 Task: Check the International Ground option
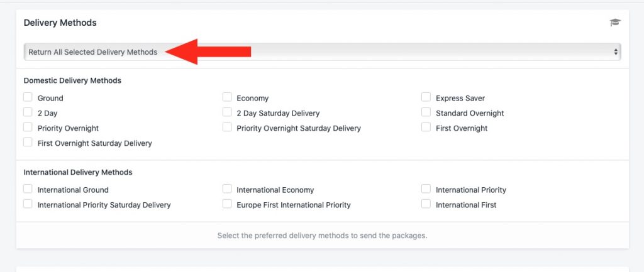28,188
